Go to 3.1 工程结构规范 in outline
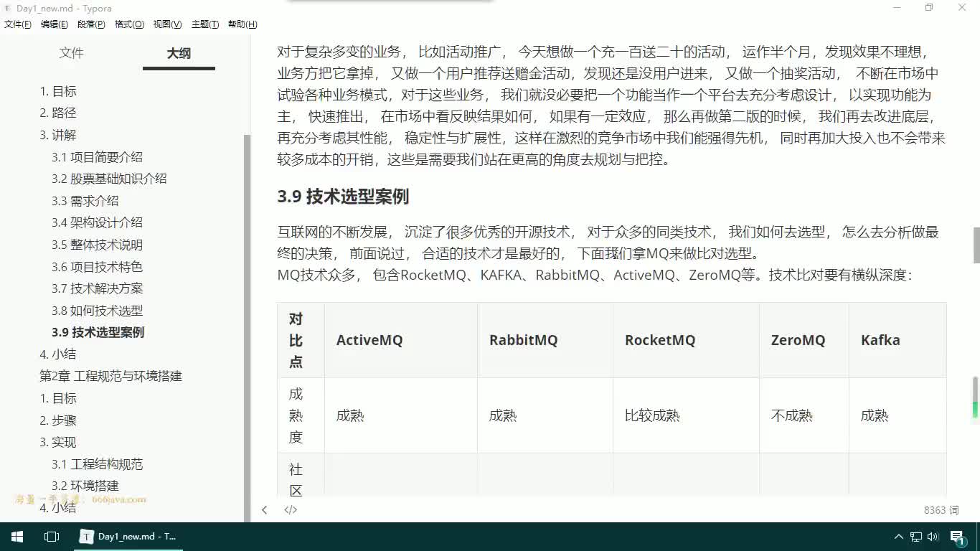The width and height of the screenshot is (980, 551). click(97, 464)
